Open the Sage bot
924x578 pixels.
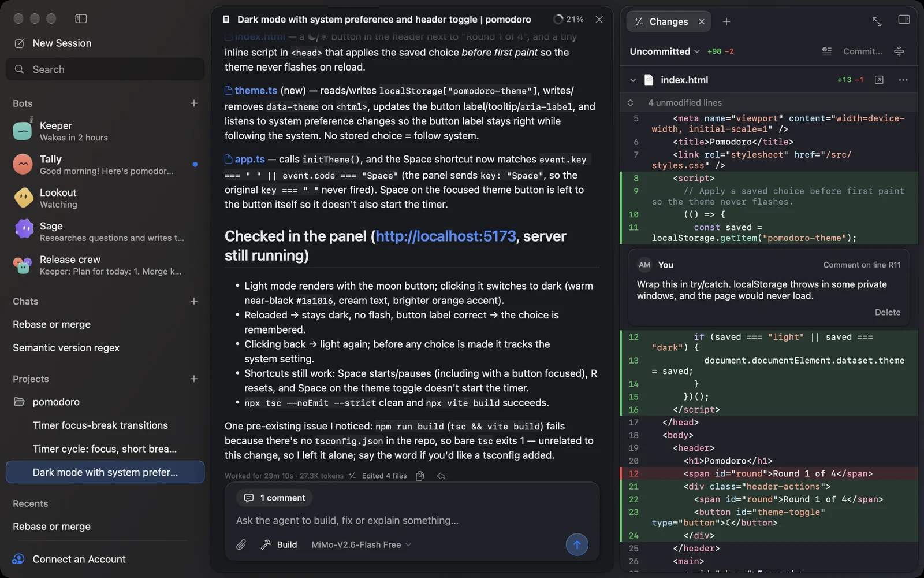pyautogui.click(x=105, y=232)
